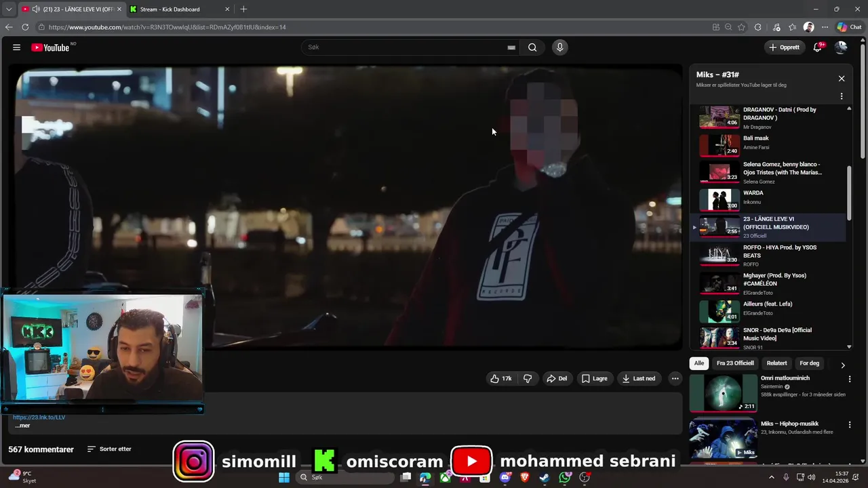Open Edge extensions puzzle icon
Viewport: 868px width, 488px height.
(757, 27)
